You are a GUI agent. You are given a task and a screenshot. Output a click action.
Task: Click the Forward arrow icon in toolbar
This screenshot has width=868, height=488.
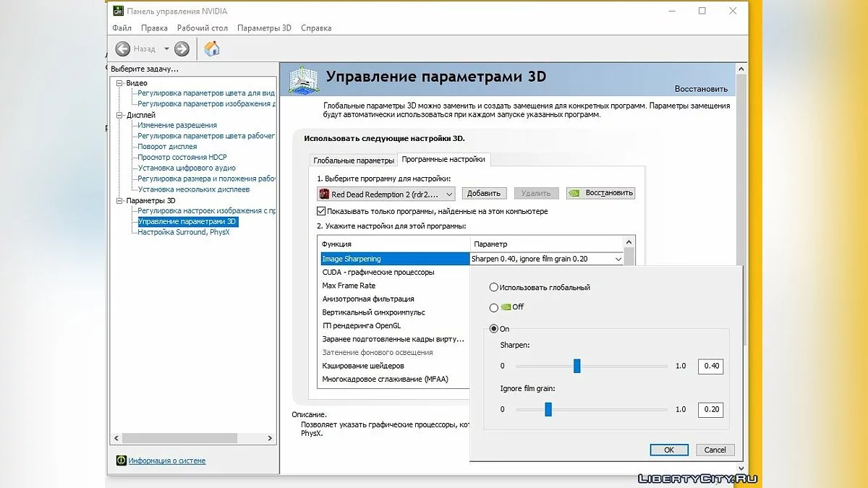point(182,48)
